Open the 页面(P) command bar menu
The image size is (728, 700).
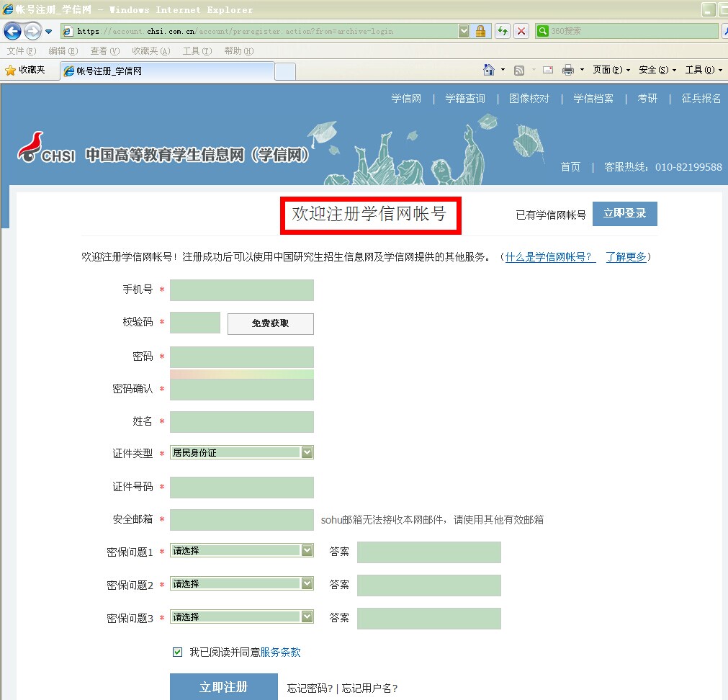tap(611, 70)
